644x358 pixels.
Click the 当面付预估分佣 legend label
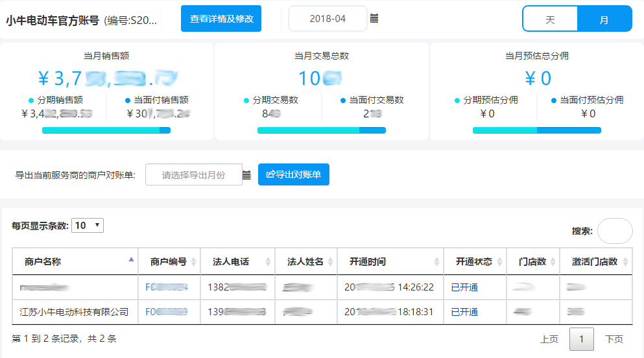click(x=588, y=100)
